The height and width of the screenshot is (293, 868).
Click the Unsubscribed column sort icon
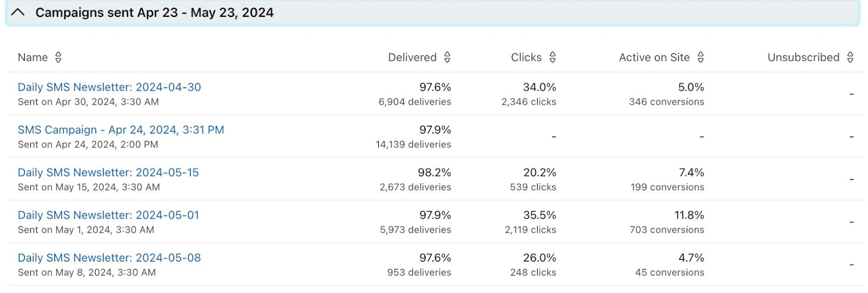click(850, 58)
